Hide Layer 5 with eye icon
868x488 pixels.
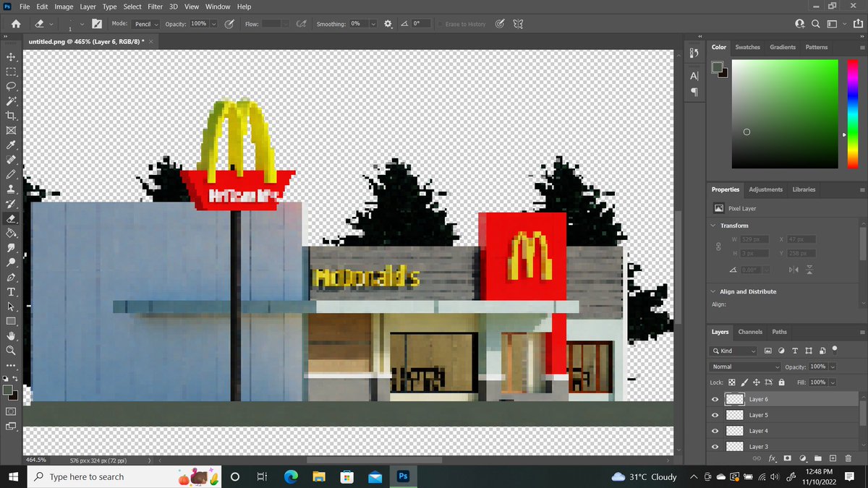[715, 415]
